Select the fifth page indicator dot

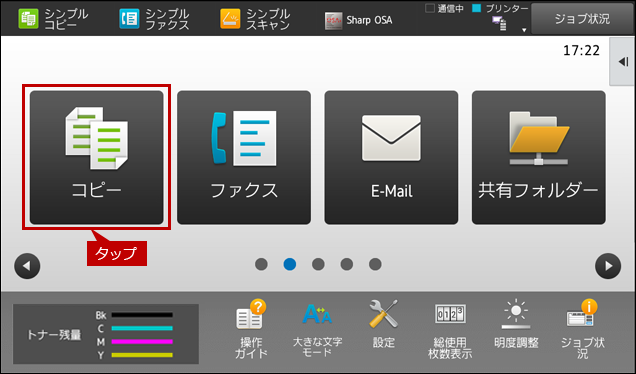pos(375,264)
